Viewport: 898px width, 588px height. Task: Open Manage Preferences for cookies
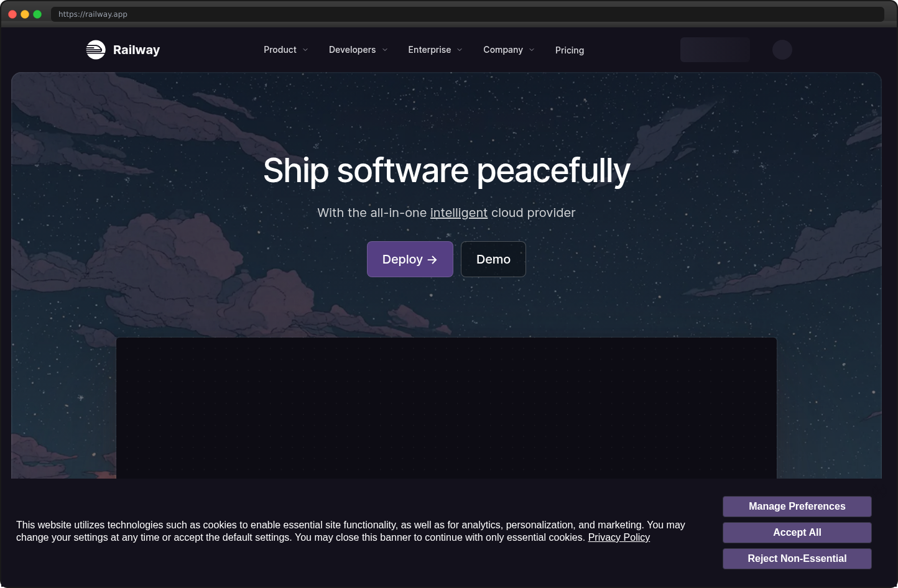[x=797, y=507]
